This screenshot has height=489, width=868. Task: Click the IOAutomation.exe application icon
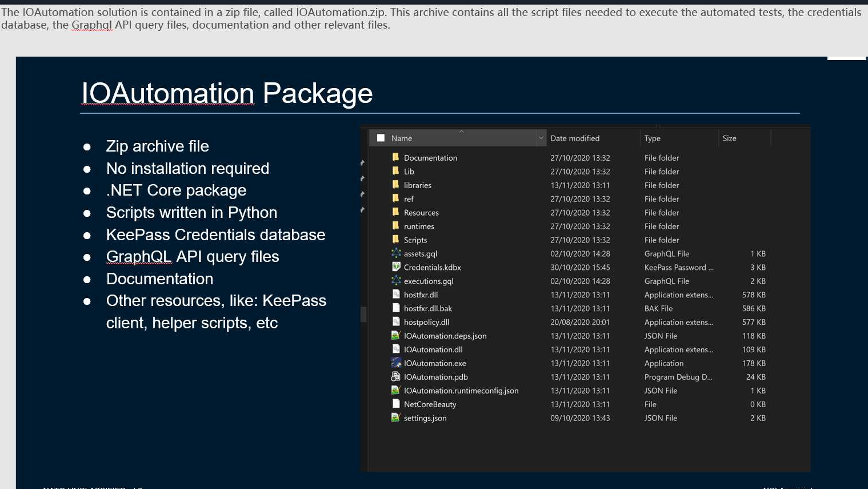[396, 363]
